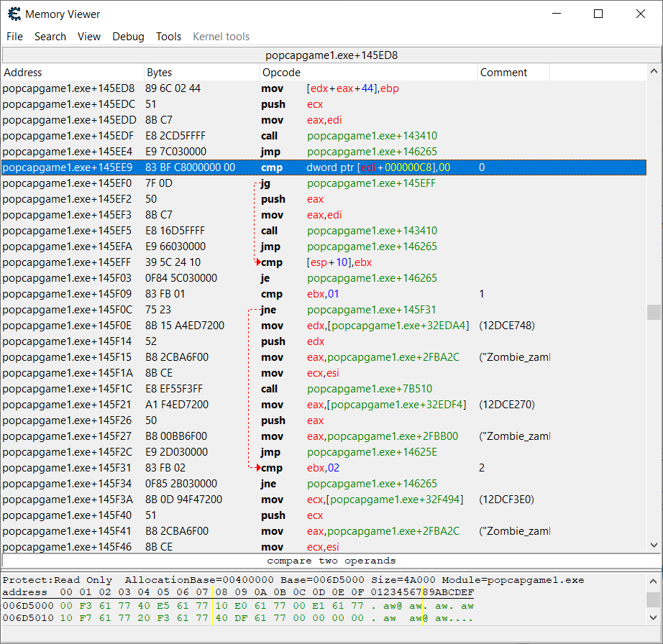The width and height of the screenshot is (663, 644).
Task: Select the push eax row at +145F26
Action: click(x=324, y=420)
